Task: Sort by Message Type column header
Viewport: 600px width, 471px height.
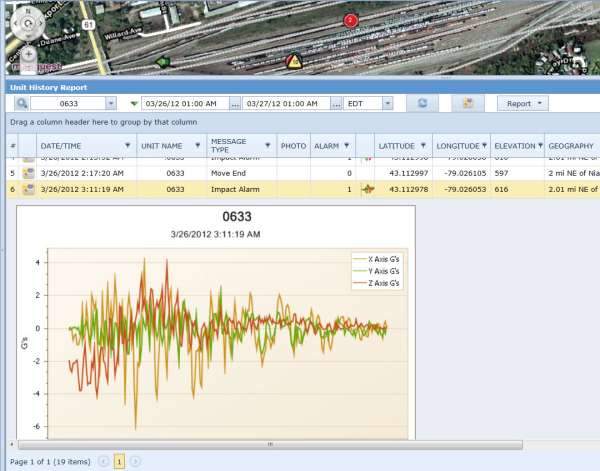Action: pyautogui.click(x=228, y=146)
